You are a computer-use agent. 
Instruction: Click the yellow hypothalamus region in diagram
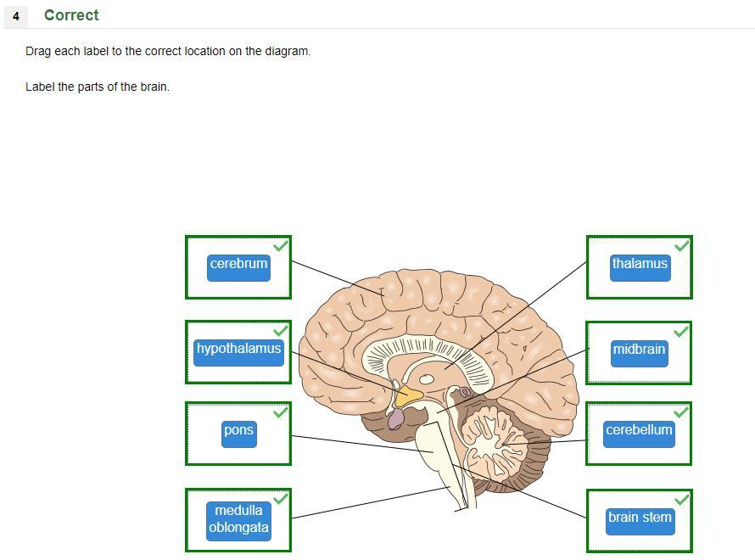[x=408, y=395]
